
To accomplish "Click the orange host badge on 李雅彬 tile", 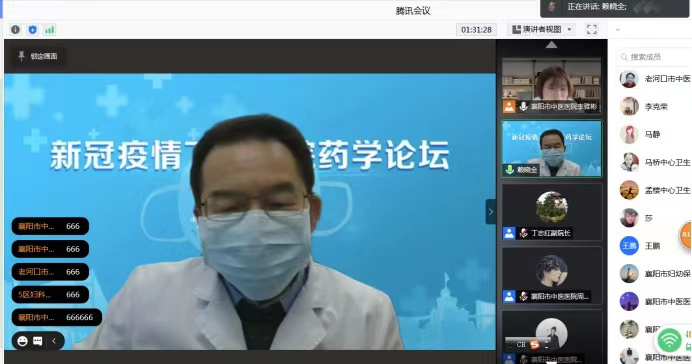I will pos(509,106).
